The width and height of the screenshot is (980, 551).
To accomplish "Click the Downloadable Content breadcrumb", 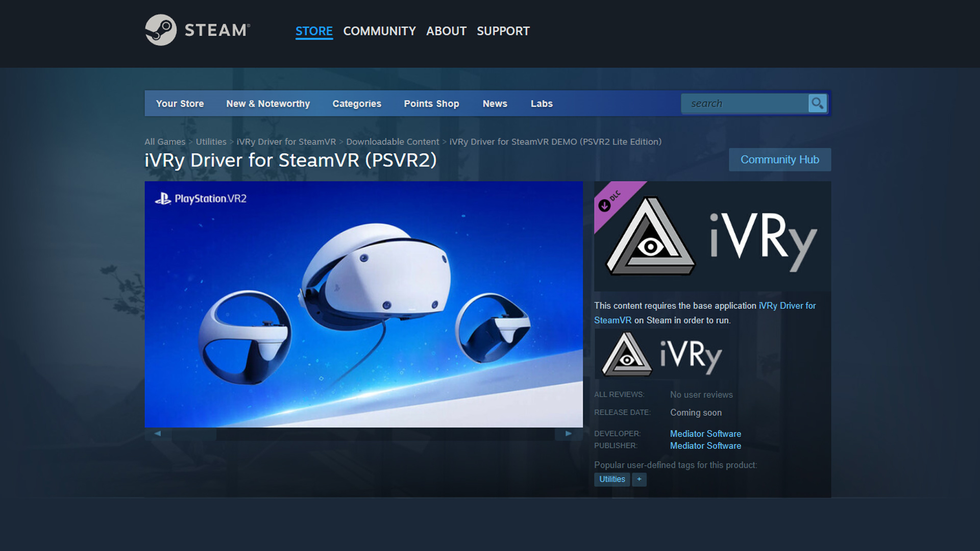I will [x=393, y=142].
